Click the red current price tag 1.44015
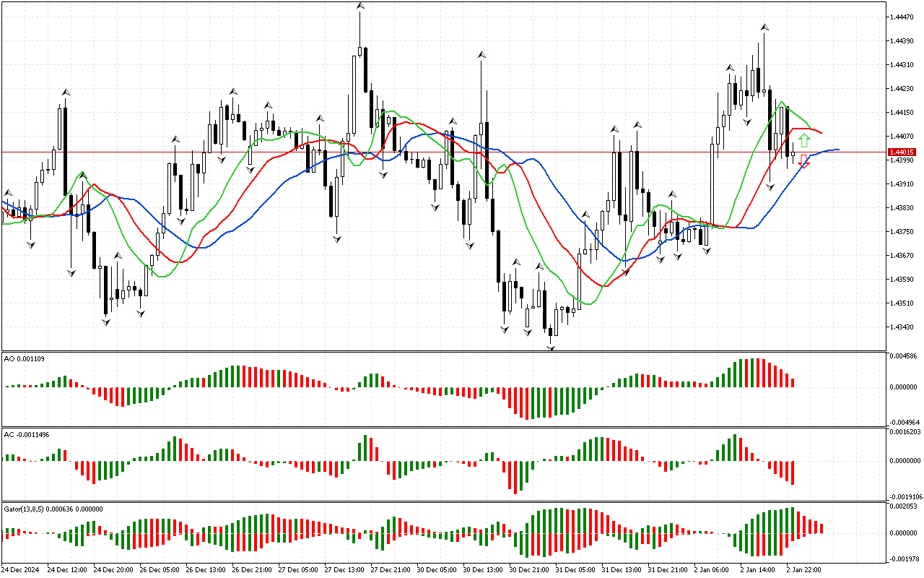 click(902, 152)
